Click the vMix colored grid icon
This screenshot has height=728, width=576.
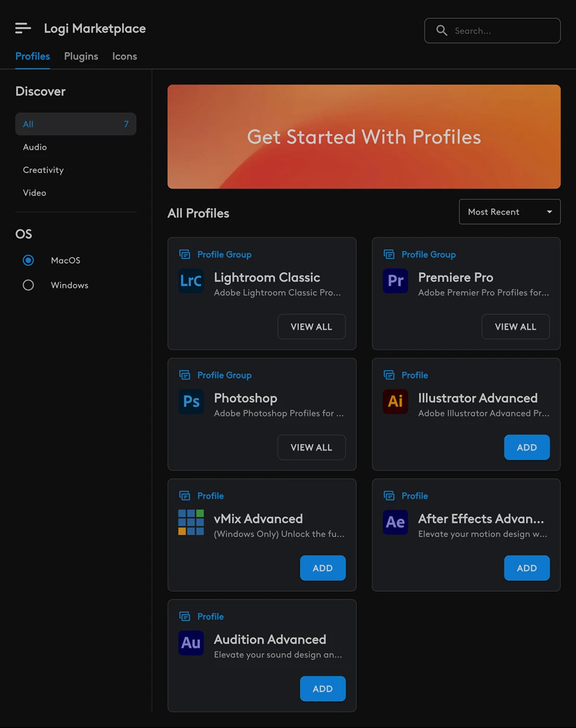pos(191,522)
